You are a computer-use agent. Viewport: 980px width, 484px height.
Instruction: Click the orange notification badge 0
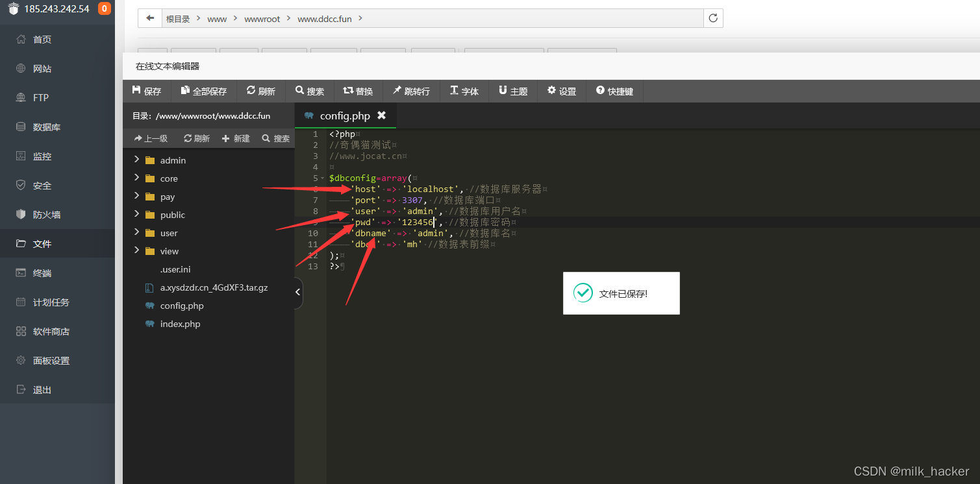104,8
